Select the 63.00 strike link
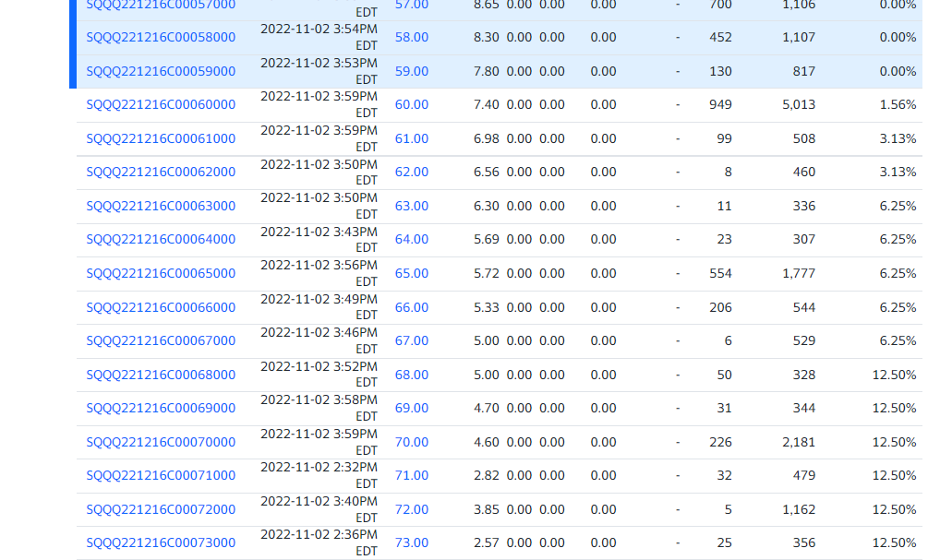 [412, 207]
